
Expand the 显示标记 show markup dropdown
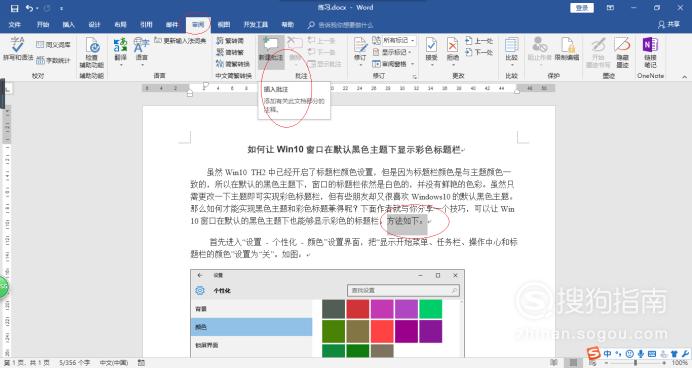(x=392, y=52)
